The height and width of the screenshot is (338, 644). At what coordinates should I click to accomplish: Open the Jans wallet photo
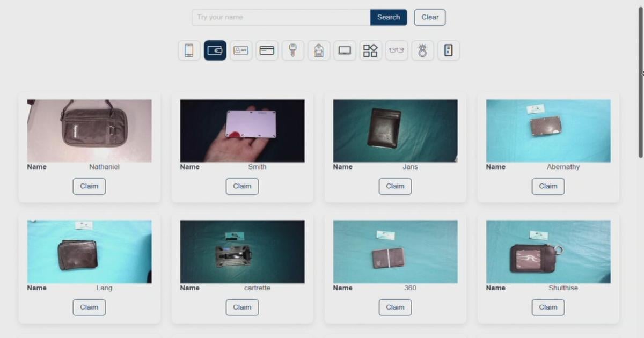(395, 130)
